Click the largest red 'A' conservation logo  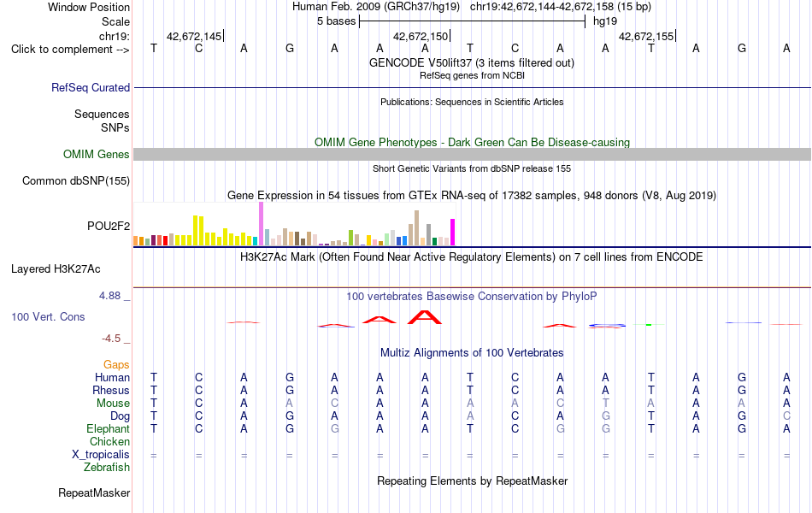click(x=425, y=317)
